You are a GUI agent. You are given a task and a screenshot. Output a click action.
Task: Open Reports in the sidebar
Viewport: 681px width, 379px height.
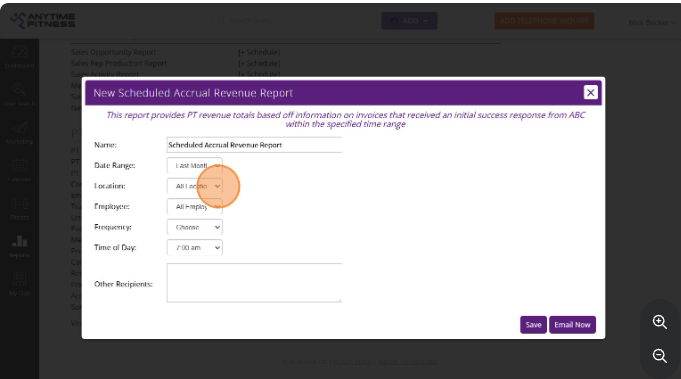[x=20, y=247]
